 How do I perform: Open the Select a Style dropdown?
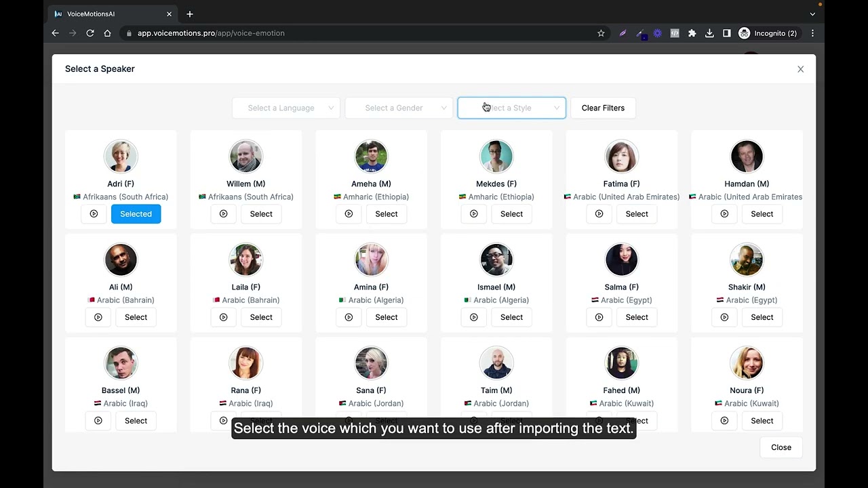[x=512, y=108]
